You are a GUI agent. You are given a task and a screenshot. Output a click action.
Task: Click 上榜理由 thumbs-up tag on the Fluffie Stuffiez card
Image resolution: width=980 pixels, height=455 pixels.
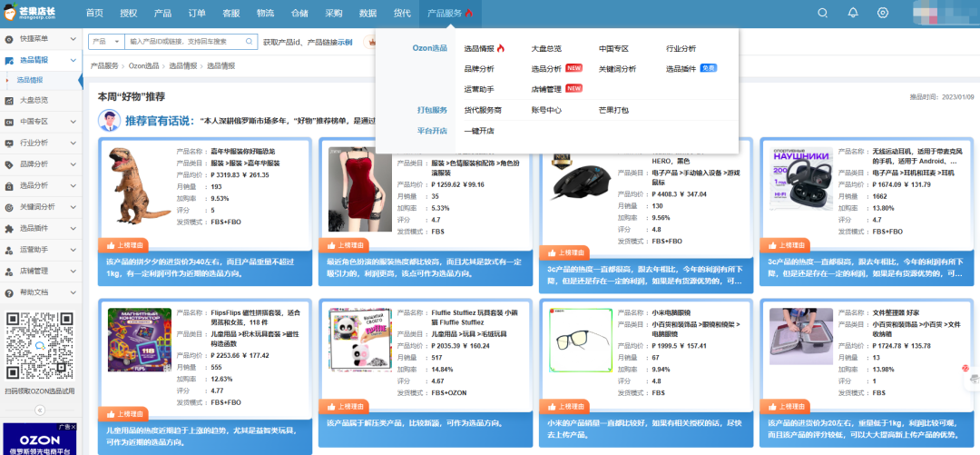(x=345, y=406)
